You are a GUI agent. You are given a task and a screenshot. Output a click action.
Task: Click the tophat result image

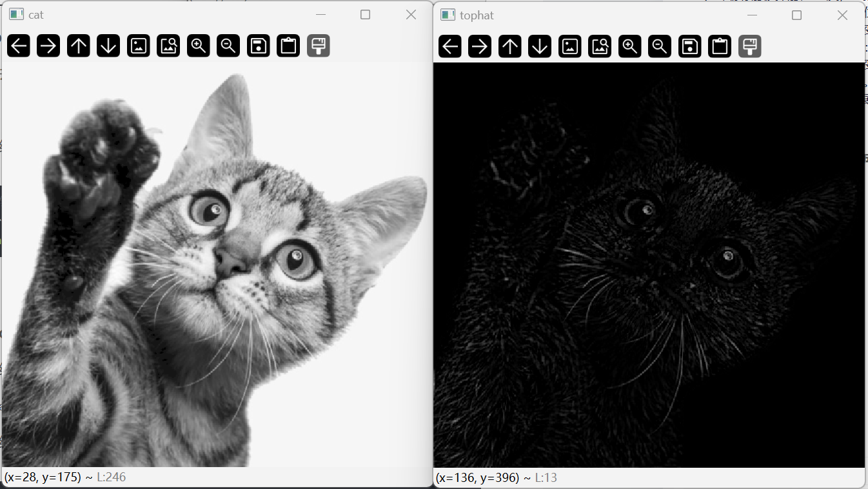tap(649, 265)
